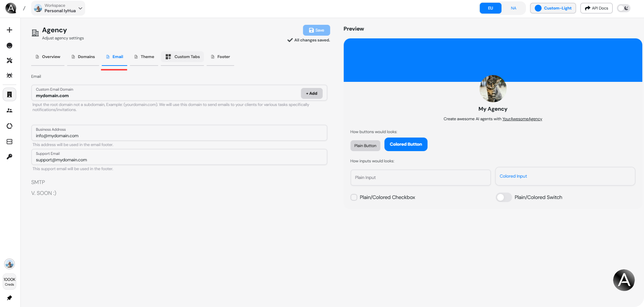
Task: Follow the YourAwesomeAgency link in preview
Action: (522, 119)
